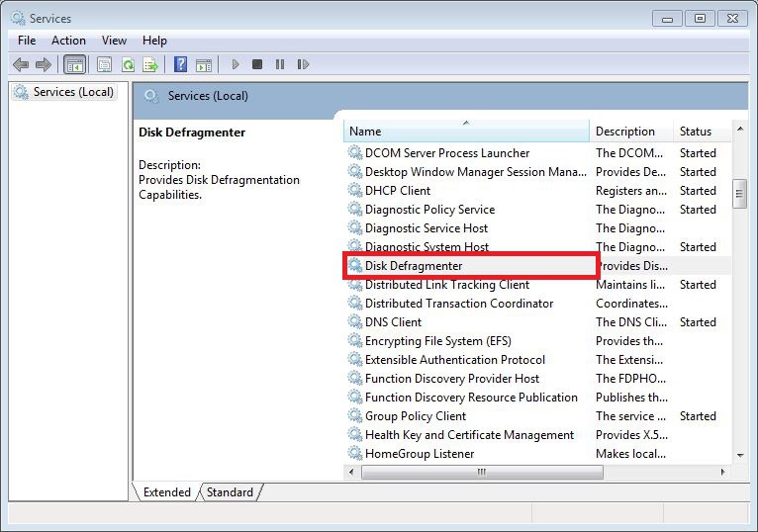
Task: Click the horizontal scrollbar right arrow
Action: tap(723, 472)
